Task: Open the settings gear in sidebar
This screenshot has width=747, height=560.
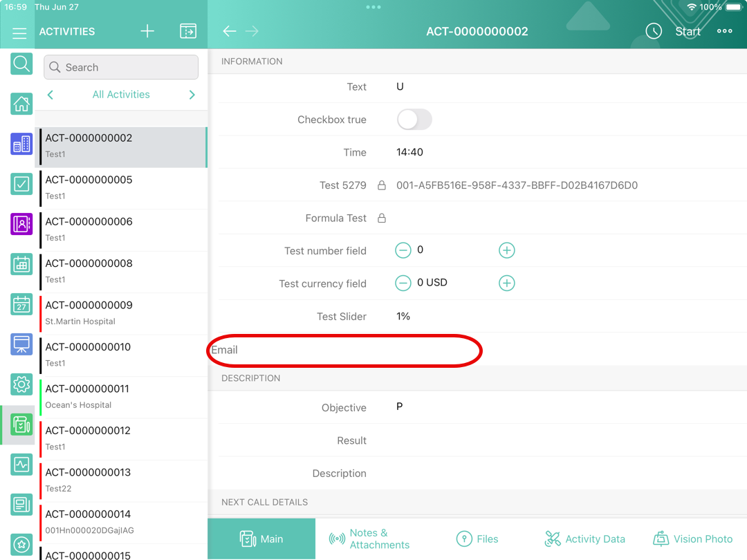Action: (x=21, y=384)
